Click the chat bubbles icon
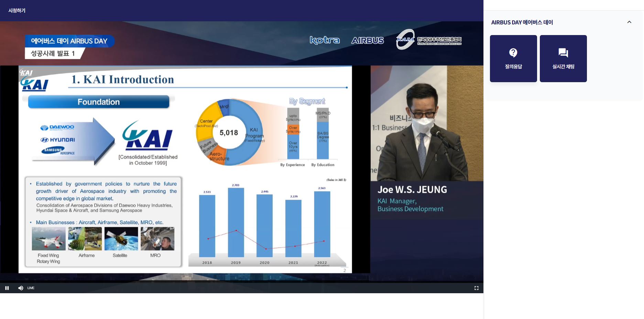 563,53
